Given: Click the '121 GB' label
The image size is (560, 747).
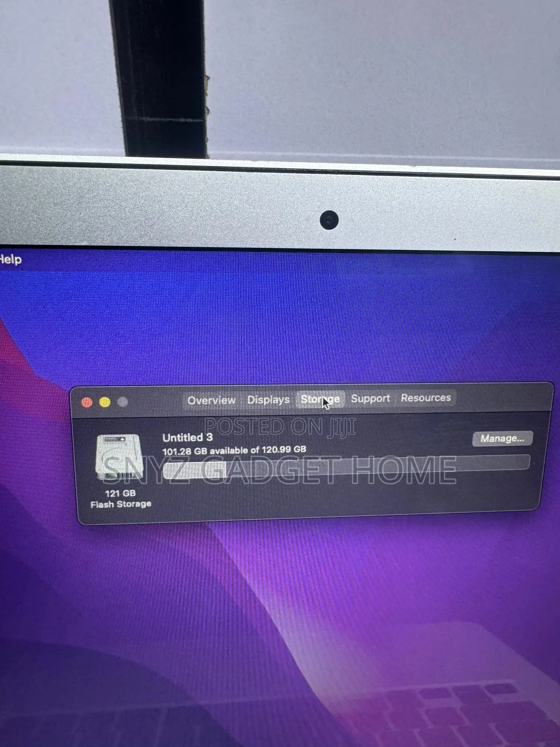Looking at the screenshot, I should click(x=120, y=493).
